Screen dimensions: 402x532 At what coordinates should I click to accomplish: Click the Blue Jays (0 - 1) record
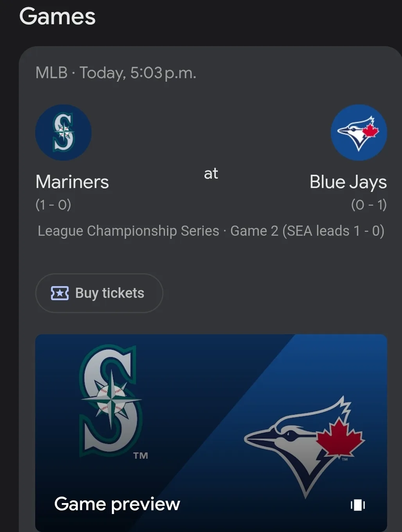tap(368, 204)
